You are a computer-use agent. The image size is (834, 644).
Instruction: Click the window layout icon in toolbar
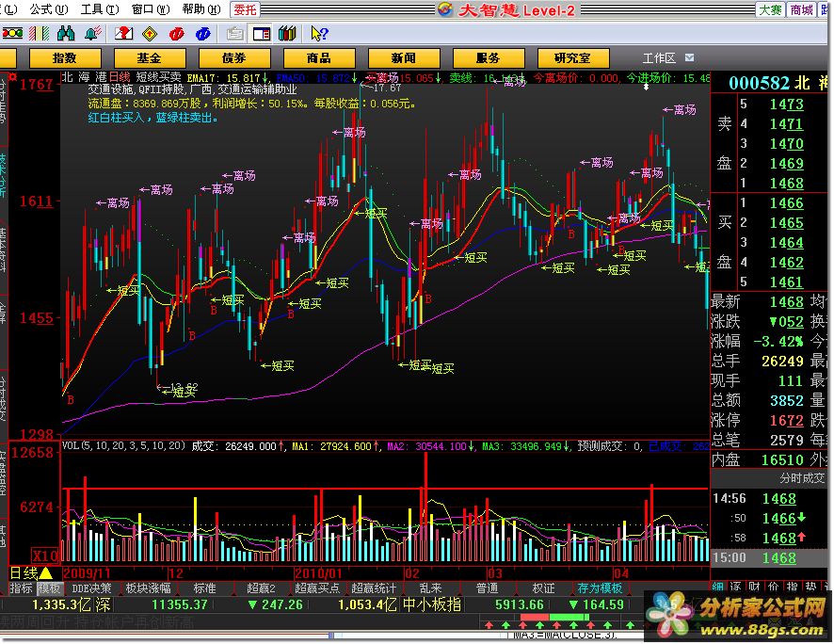[261, 34]
